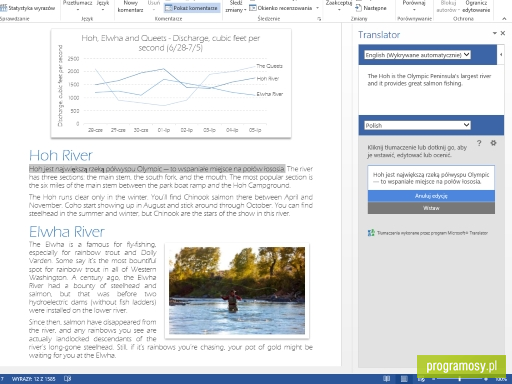512x384 pixels.
Task: Click inside the Polish translation text box
Action: coord(431,178)
